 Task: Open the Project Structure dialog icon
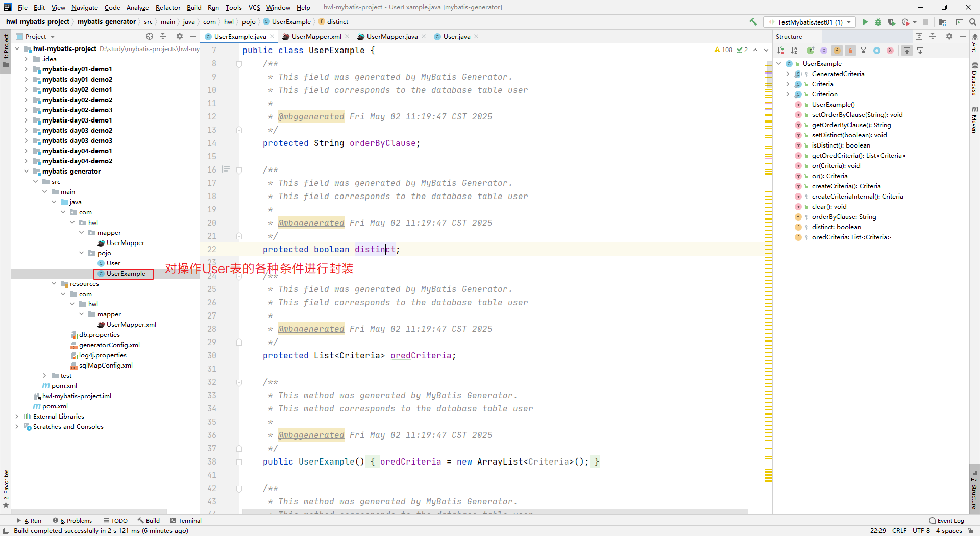pyautogui.click(x=943, y=22)
